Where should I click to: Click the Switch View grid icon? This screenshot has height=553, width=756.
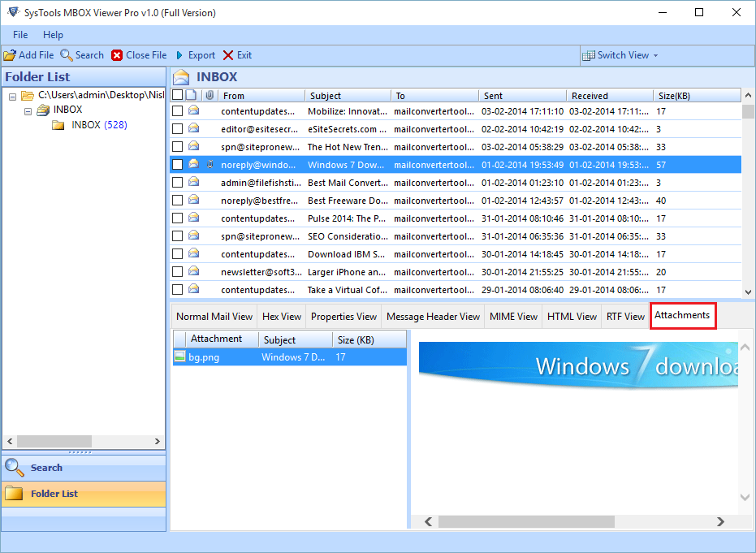click(x=588, y=55)
